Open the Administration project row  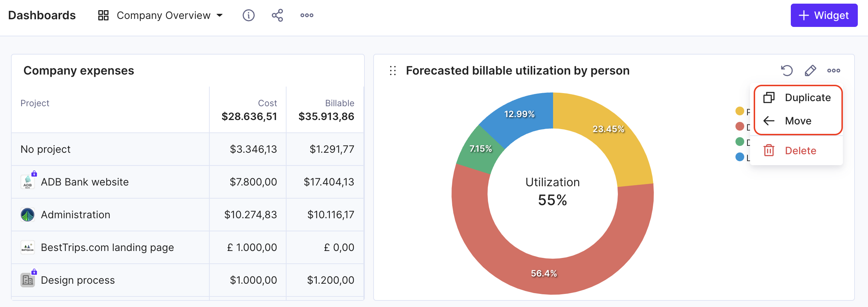click(188, 215)
